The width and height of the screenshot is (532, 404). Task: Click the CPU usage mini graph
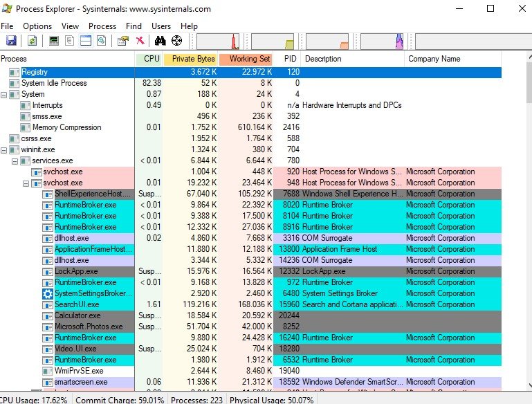[218, 42]
